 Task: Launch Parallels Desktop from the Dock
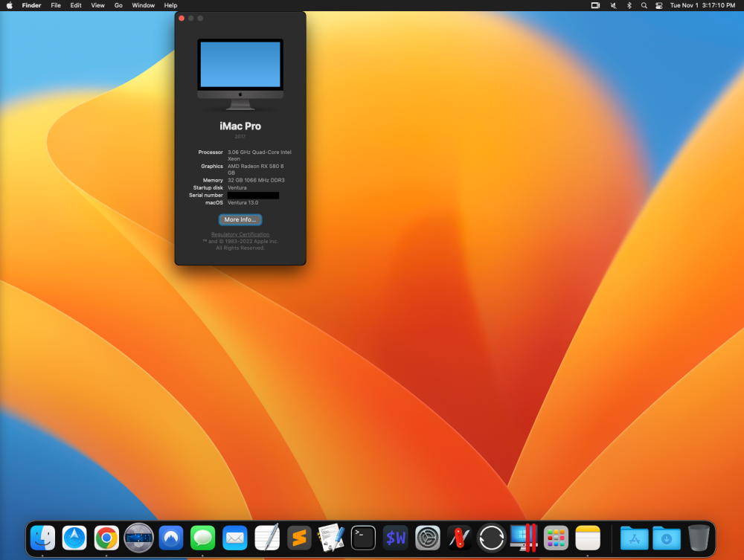click(524, 538)
